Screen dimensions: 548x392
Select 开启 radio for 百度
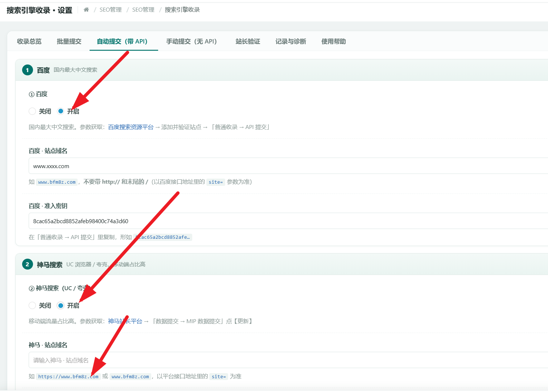pos(61,111)
